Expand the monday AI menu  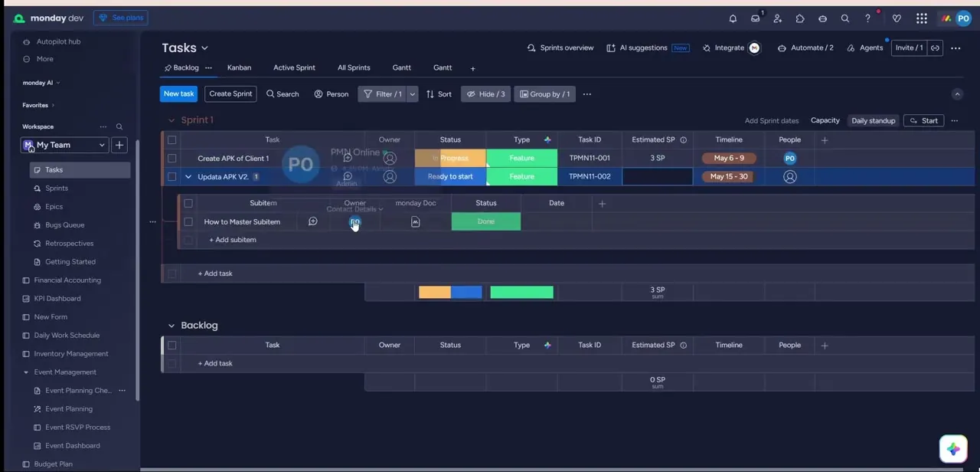tap(58, 83)
